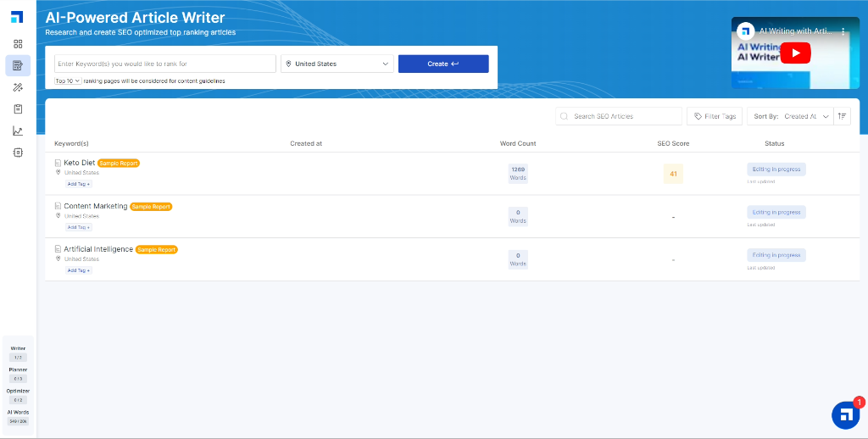Click Sample Report badge next to Artificial Intelligence
The width and height of the screenshot is (868, 439).
tap(157, 250)
